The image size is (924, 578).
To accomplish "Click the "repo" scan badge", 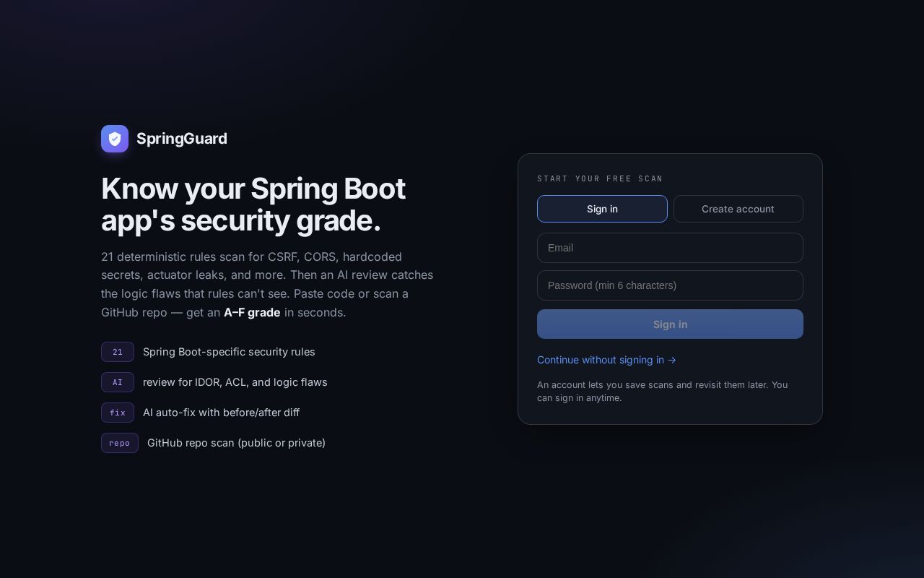I will (120, 443).
